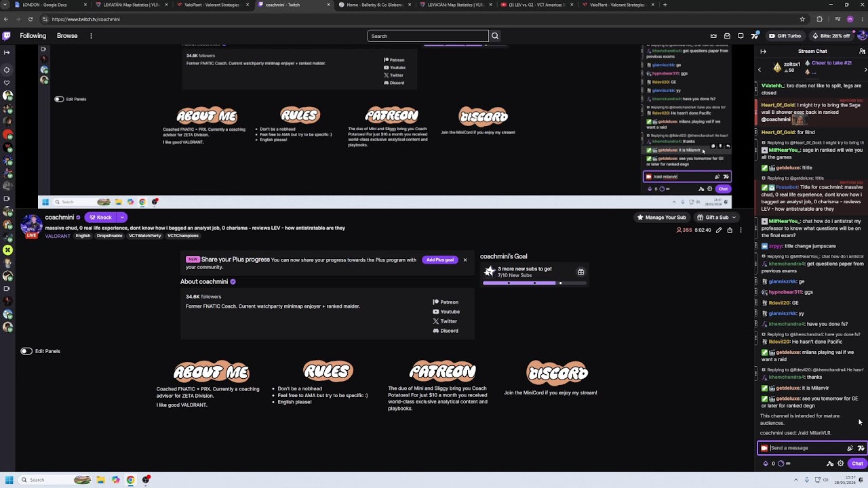The height and width of the screenshot is (488, 868).
Task: Open Chrome from the Windows taskbar
Action: 130,480
